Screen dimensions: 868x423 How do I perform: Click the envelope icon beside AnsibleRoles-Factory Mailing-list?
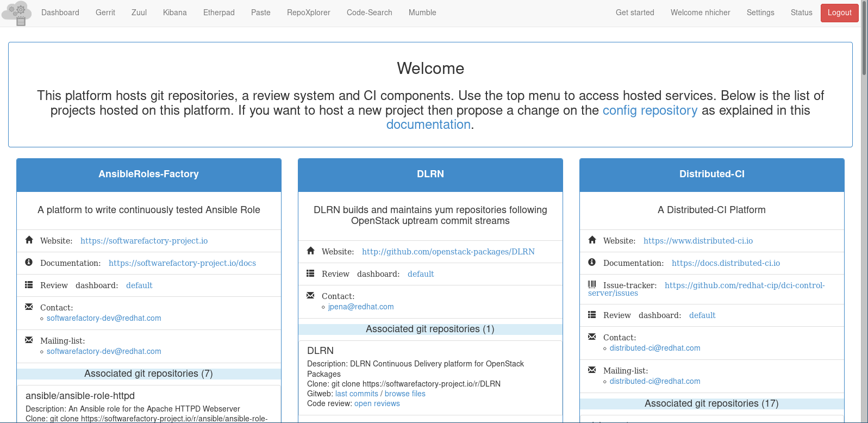[x=29, y=340]
